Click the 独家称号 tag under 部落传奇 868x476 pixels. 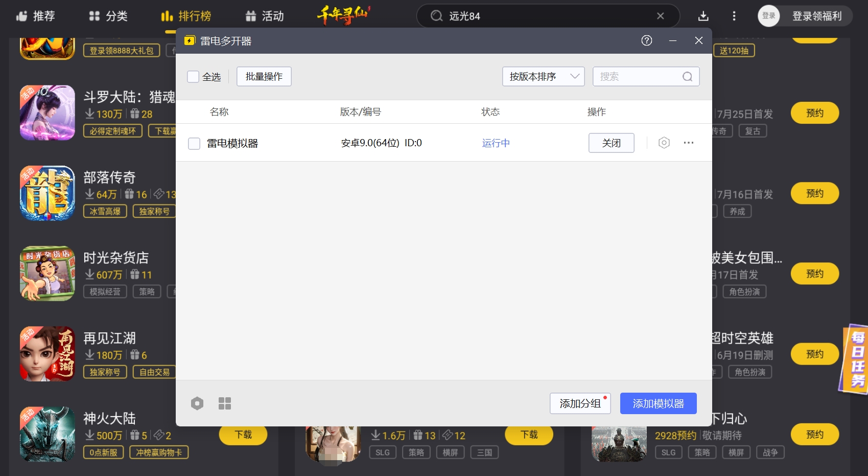pyautogui.click(x=154, y=211)
